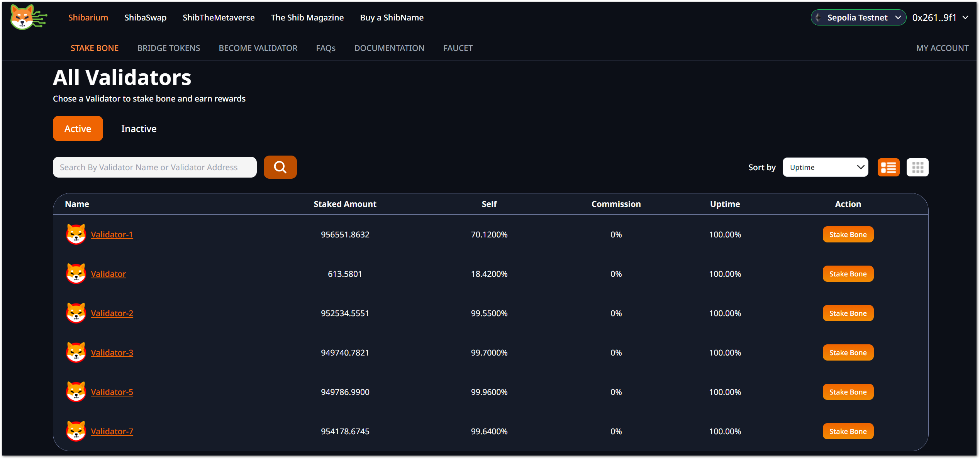Focus the validator search input field
Viewport: 980px width, 459px height.
tap(154, 167)
